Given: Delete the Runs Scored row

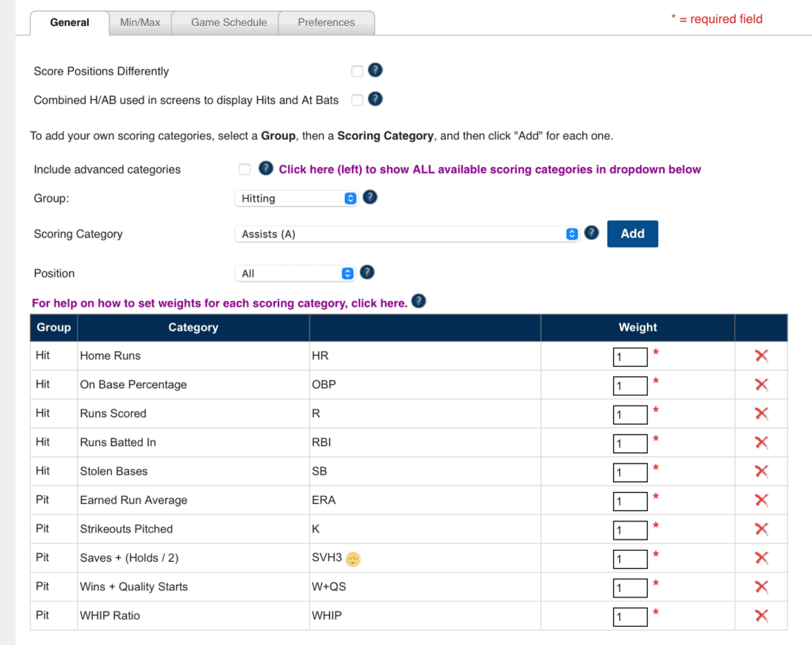Looking at the screenshot, I should pyautogui.click(x=761, y=414).
